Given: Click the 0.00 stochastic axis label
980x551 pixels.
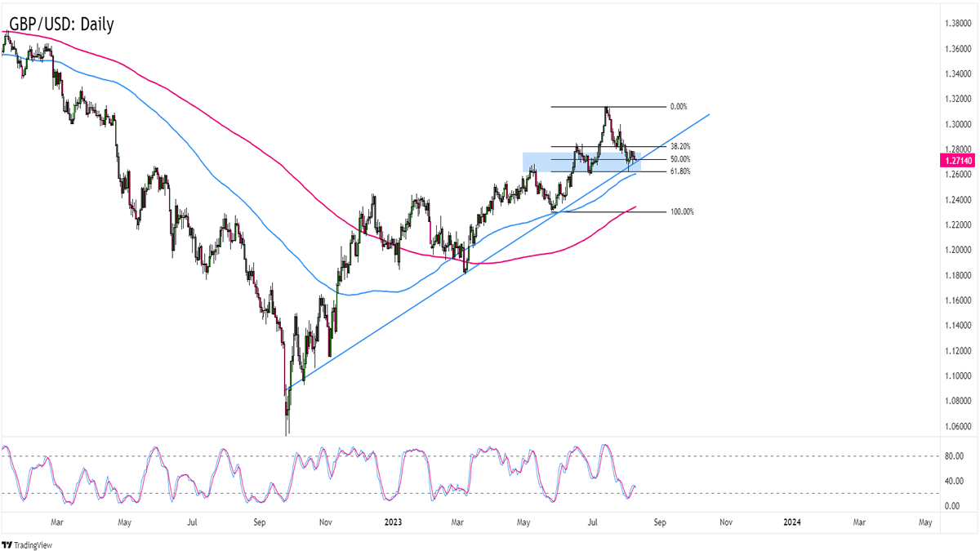Looking at the screenshot, I should coord(950,506).
